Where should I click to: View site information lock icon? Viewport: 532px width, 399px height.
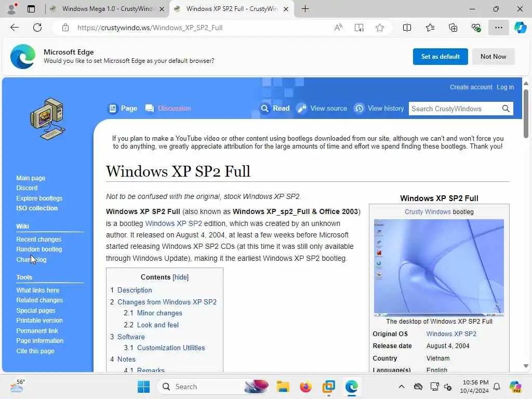[x=65, y=28]
